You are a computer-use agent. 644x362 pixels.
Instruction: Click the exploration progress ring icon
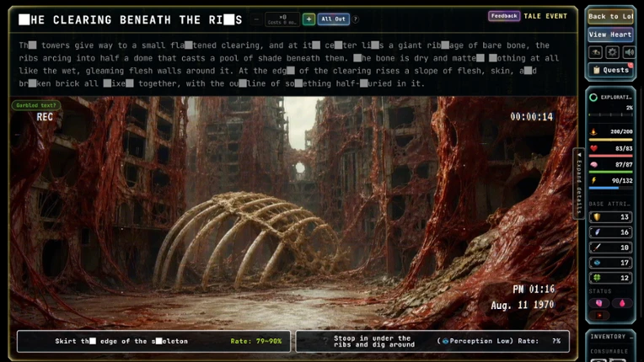point(593,97)
